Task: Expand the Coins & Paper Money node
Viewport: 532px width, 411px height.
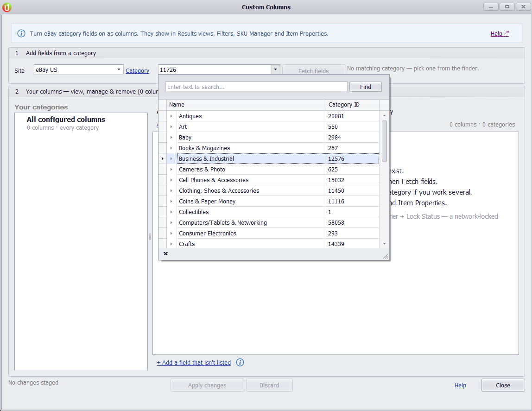Action: [x=171, y=202]
